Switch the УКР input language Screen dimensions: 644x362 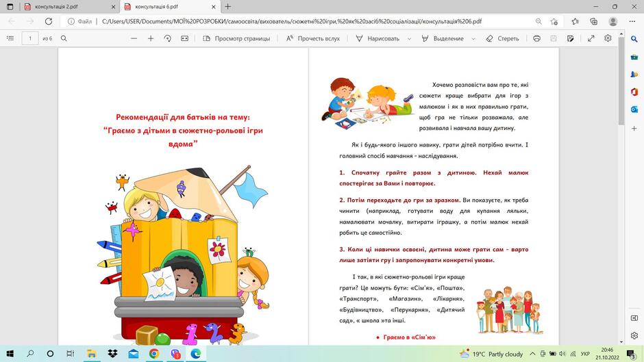585,354
